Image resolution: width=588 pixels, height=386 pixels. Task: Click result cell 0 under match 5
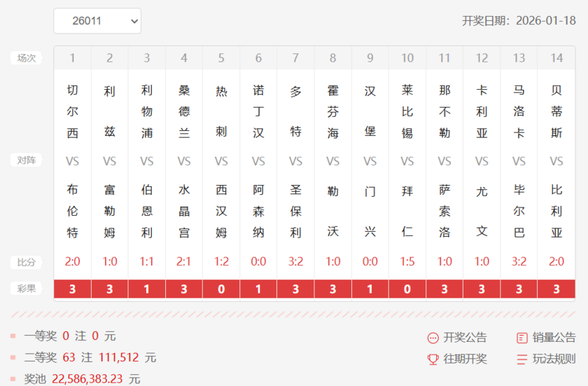(x=221, y=289)
